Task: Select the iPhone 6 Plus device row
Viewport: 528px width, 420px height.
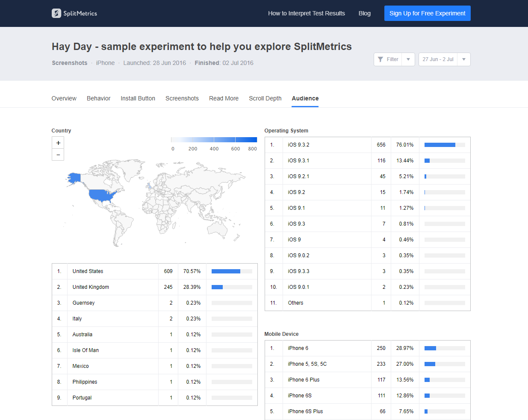Action: coord(367,380)
